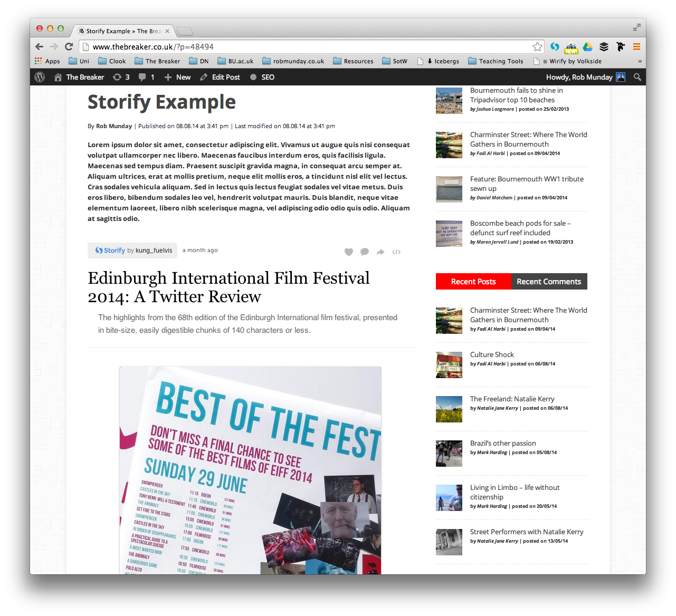Bookmark this page with the star icon
The image size is (676, 616).
tap(537, 46)
